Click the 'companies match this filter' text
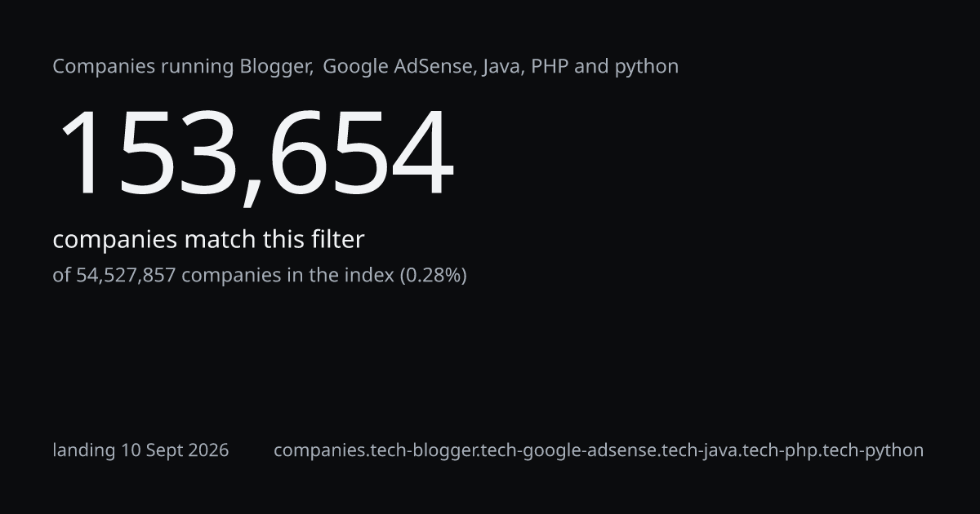 point(208,240)
